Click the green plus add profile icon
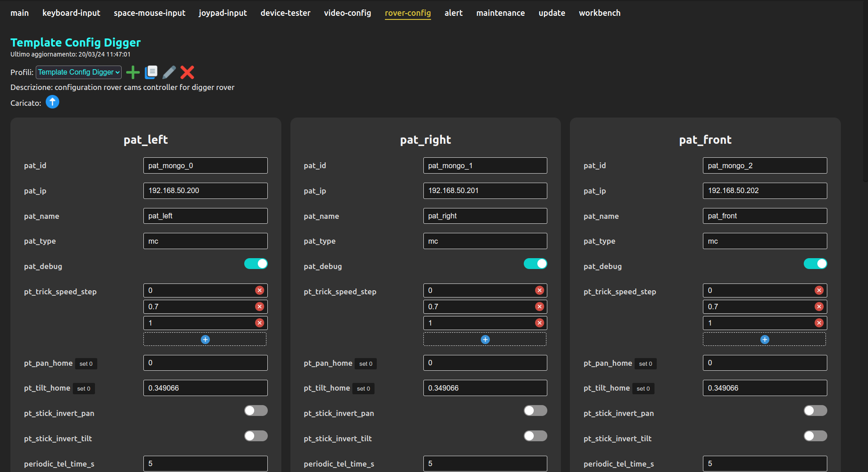Image resolution: width=868 pixels, height=472 pixels. coord(133,72)
